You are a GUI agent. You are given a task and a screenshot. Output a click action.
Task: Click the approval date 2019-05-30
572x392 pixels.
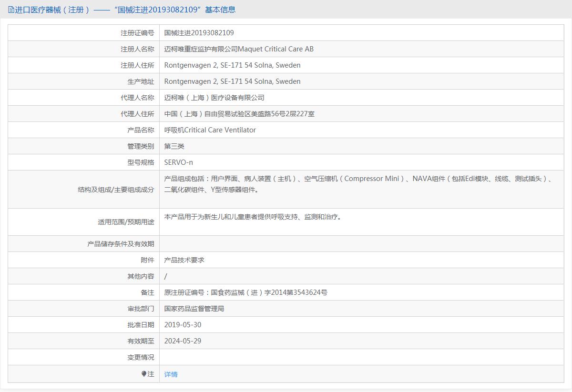183,325
